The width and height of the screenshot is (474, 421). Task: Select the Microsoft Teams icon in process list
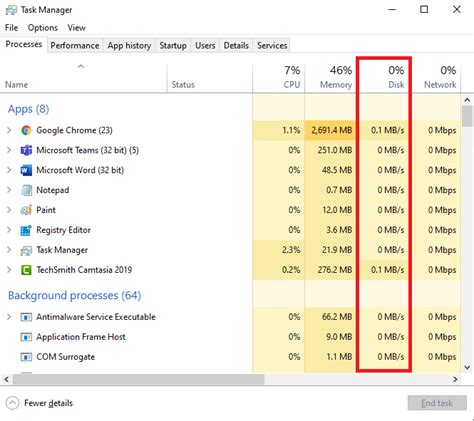tap(26, 150)
